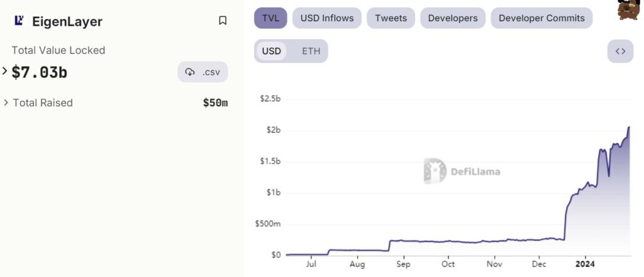
Task: Click the bear avatar image
Action: pyautogui.click(x=629, y=9)
